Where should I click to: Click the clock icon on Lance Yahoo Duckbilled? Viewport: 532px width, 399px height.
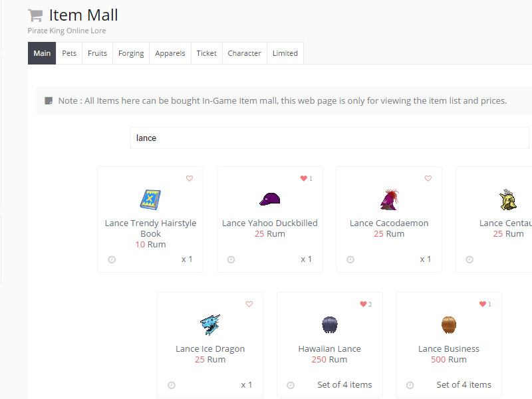(231, 259)
